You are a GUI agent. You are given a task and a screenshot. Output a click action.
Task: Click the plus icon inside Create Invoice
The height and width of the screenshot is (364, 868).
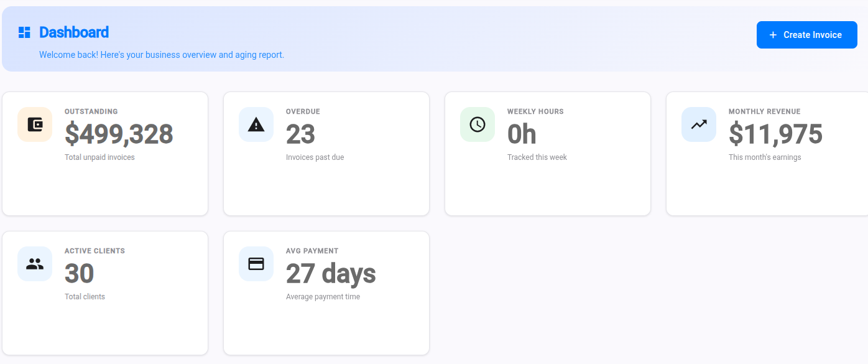pyautogui.click(x=773, y=35)
